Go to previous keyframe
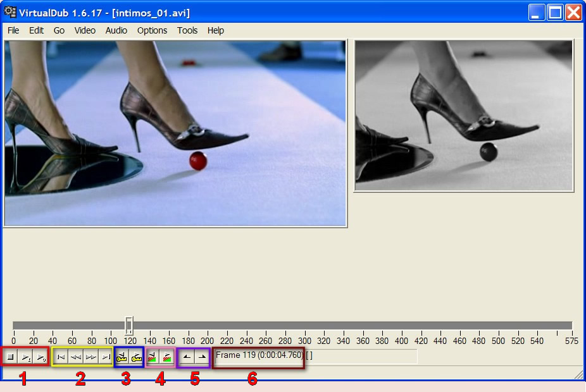 (122, 357)
